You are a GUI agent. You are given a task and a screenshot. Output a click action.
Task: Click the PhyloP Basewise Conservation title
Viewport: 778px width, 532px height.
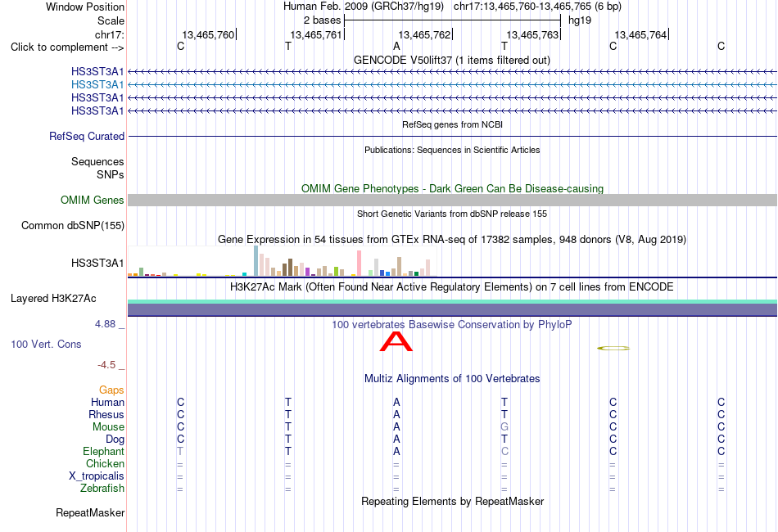pos(451,325)
